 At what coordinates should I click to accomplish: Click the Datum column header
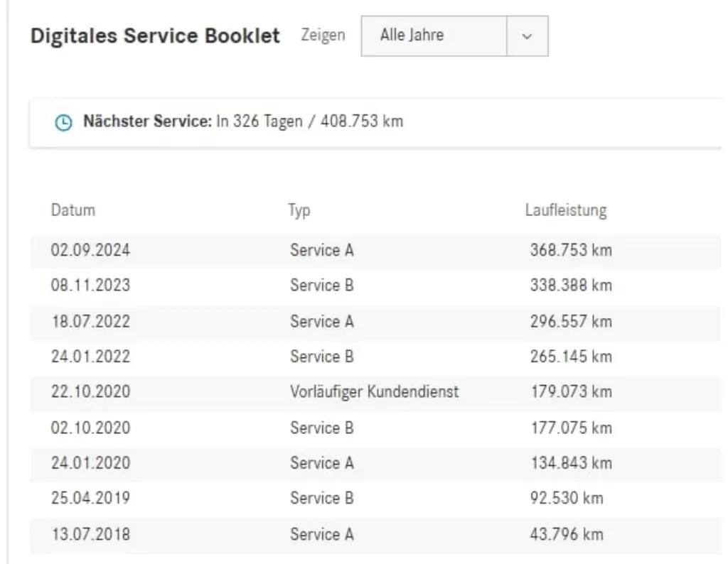coord(73,210)
